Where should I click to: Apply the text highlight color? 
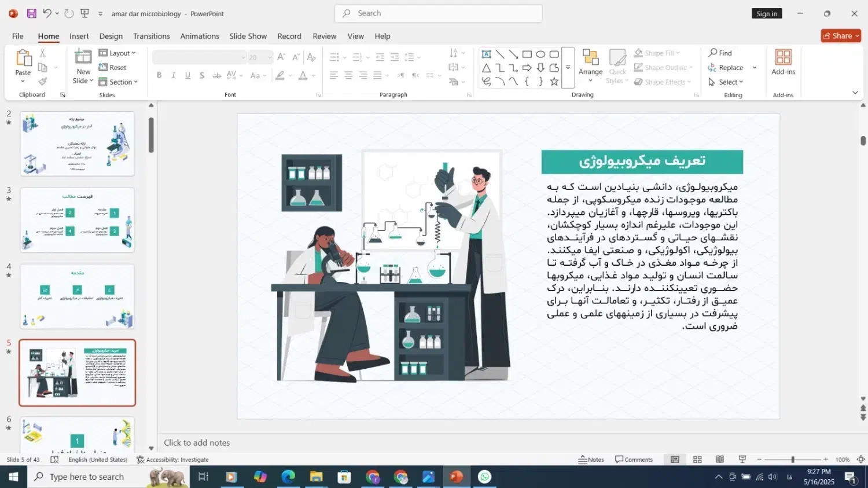point(280,75)
